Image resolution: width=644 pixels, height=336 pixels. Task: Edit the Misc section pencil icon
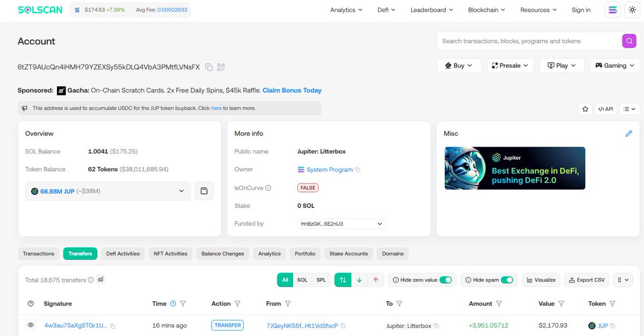tap(629, 133)
